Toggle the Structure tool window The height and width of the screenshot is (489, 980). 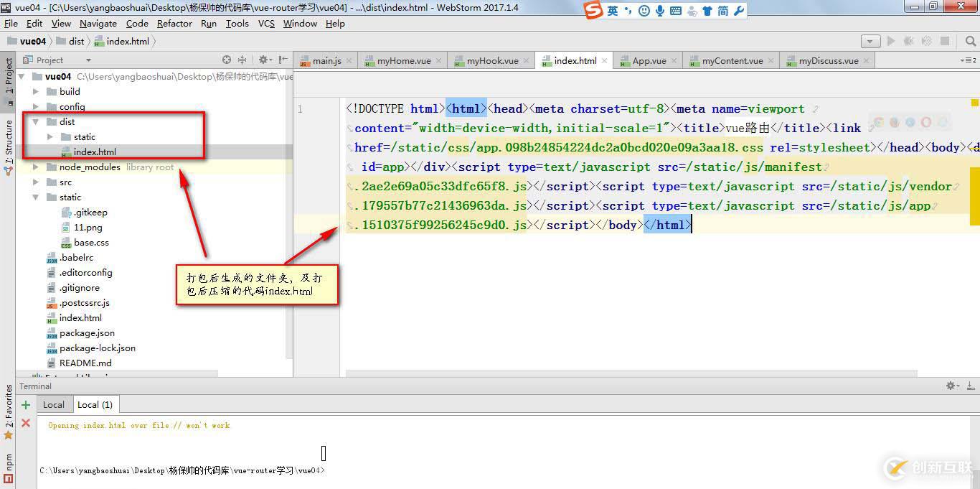point(9,143)
